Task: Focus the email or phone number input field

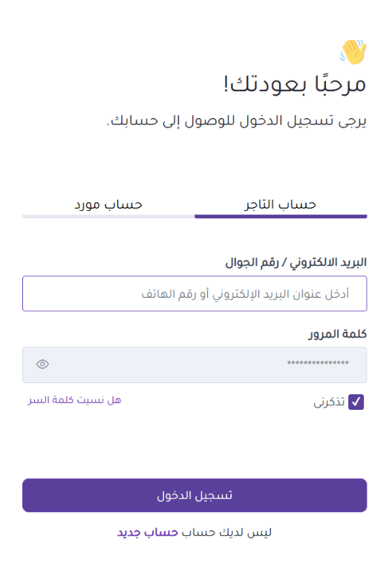Action: [x=195, y=294]
